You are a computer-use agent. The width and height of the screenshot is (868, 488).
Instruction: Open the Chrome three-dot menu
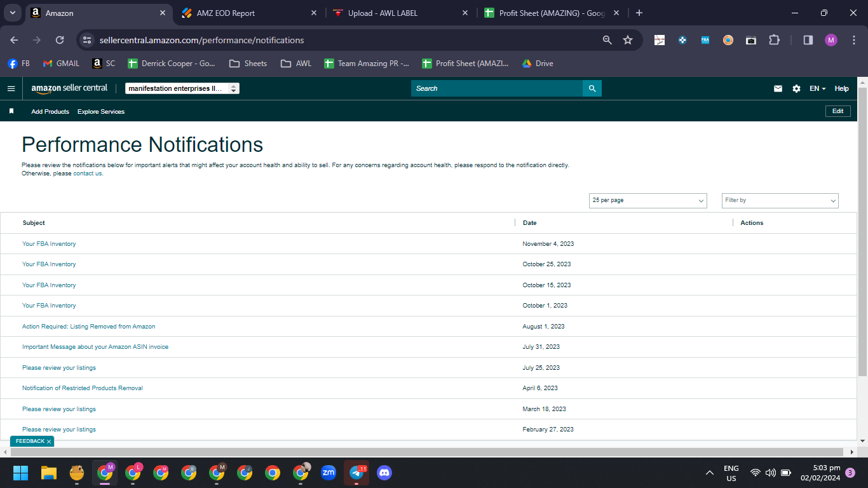pos(853,40)
